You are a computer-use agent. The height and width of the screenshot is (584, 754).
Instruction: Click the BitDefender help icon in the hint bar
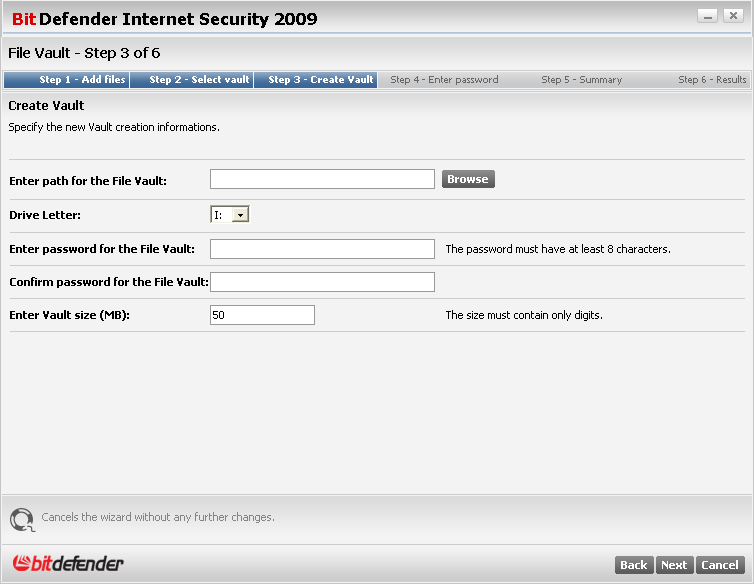click(x=22, y=520)
